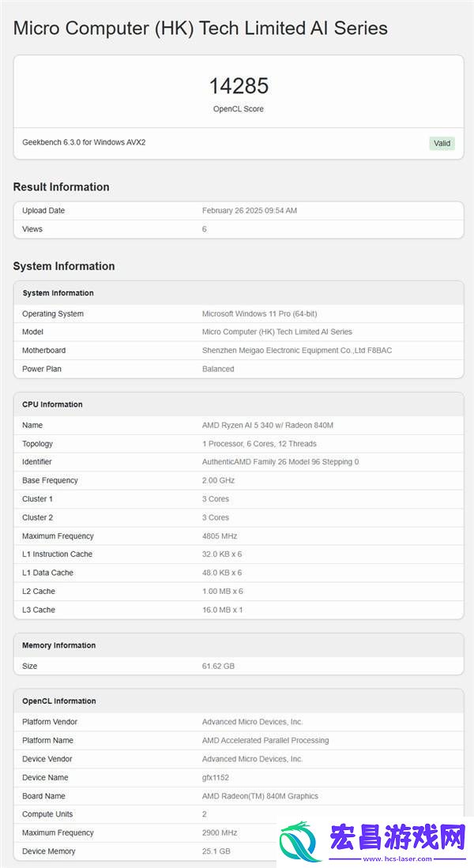Viewport: 474px width, 868px height.
Task: Click the Geekbench 6.3.0 for Windows AVX2 text
Action: (x=85, y=142)
